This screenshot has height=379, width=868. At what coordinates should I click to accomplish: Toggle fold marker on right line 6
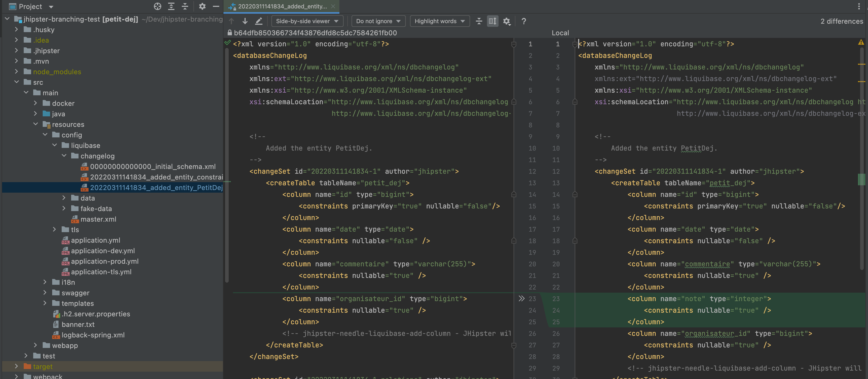point(575,102)
